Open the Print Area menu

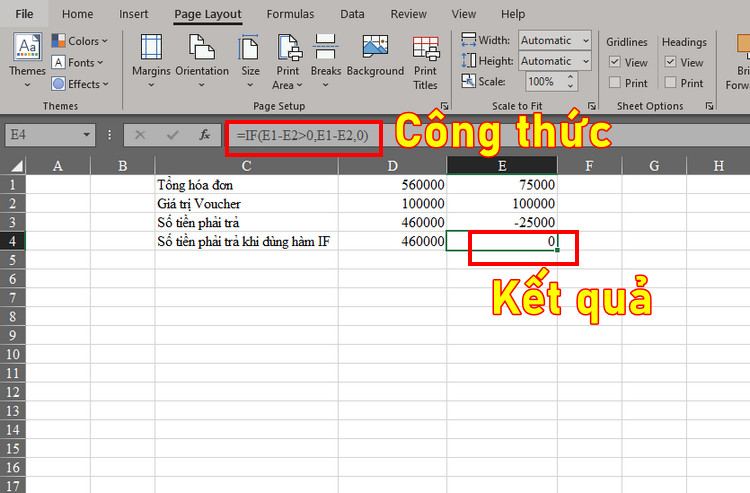pyautogui.click(x=287, y=61)
